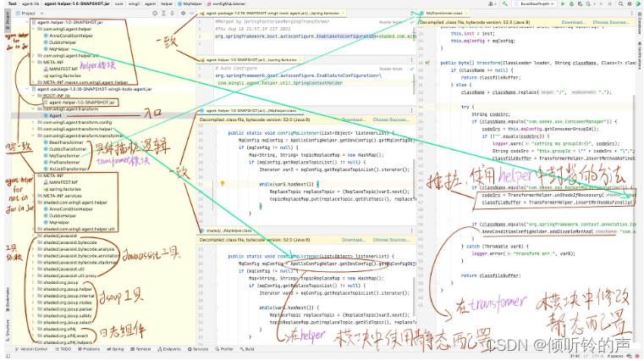
Task: Open the run configuration dropdown
Action: tap(536, 3)
